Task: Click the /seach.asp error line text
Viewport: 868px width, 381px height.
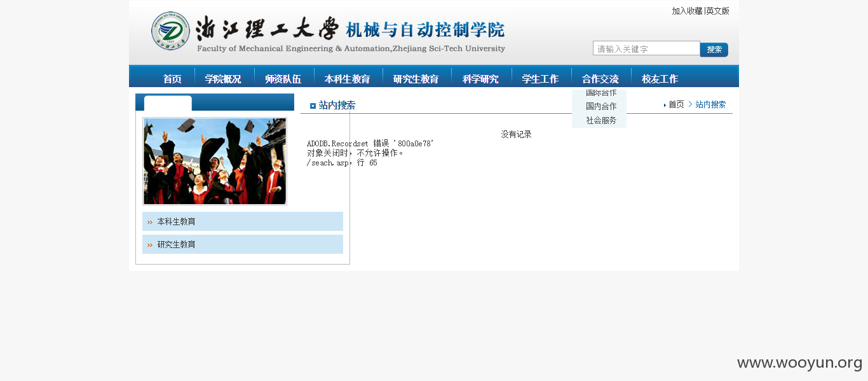Action: [x=342, y=163]
